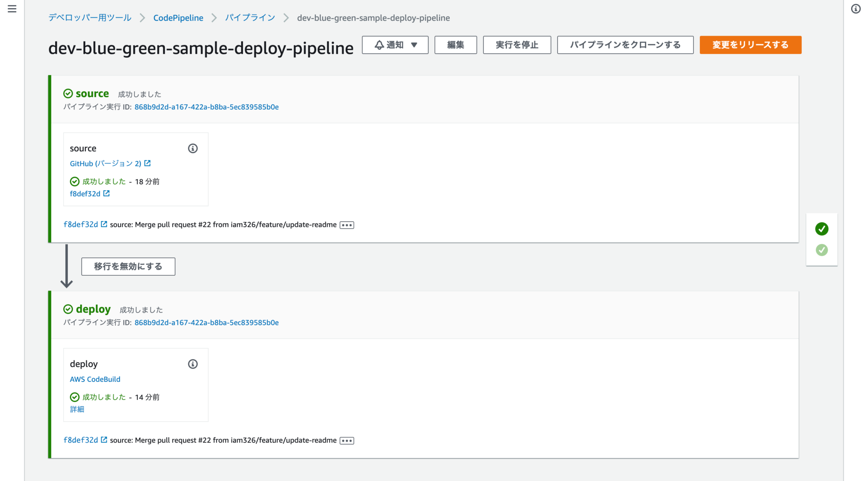Click AWS CodeBuild link in deploy card
This screenshot has height=481, width=868.
pyautogui.click(x=95, y=379)
